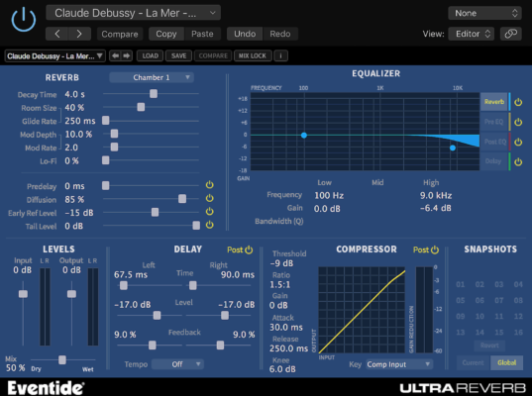Select snapshot slot 16
532x396 pixels.
(x=518, y=333)
